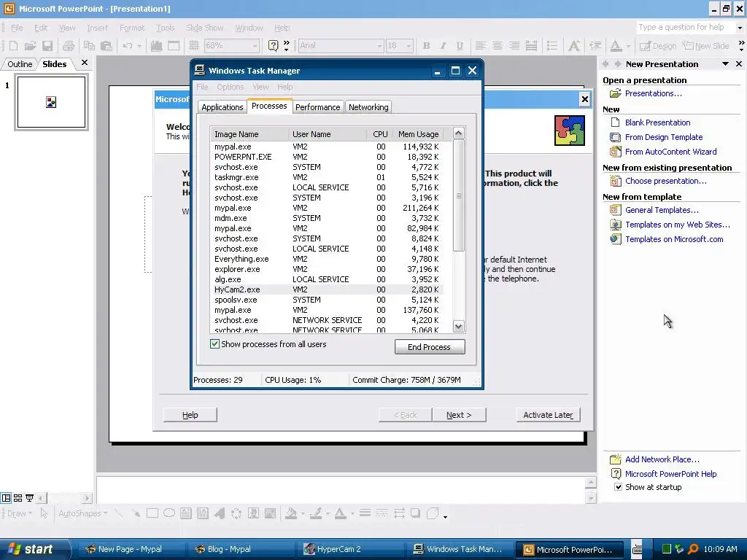This screenshot has width=747, height=560.
Task: Click the End Process button
Action: tap(429, 347)
